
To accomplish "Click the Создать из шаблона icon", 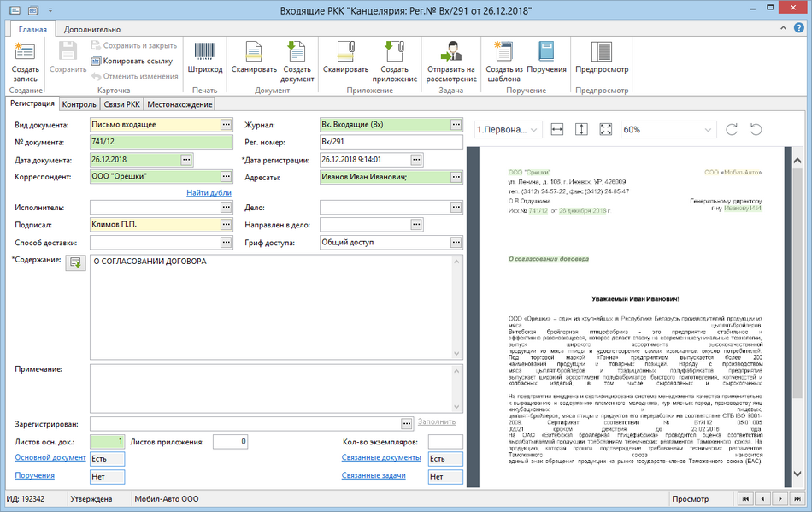I will tap(503, 52).
